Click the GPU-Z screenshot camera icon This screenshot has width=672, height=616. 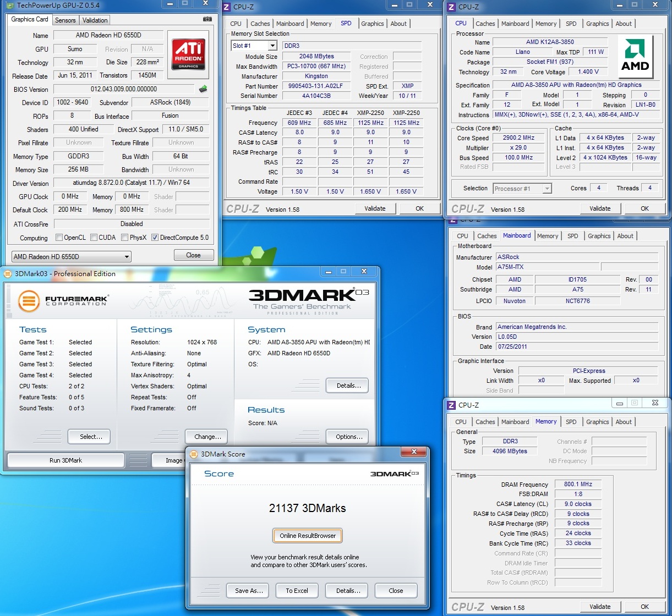(207, 19)
